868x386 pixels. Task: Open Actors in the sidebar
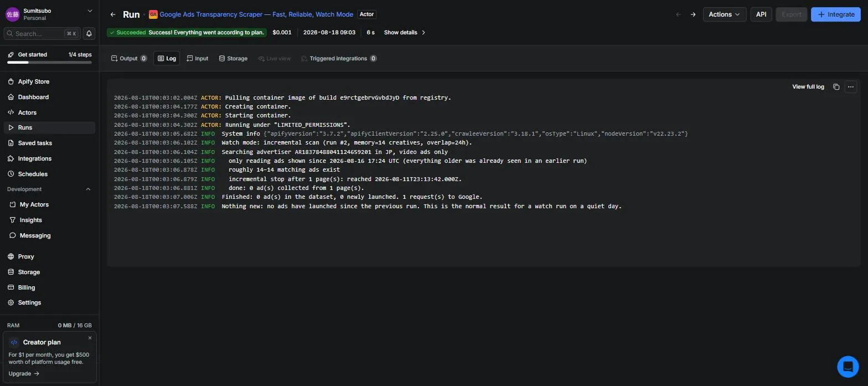(49, 112)
